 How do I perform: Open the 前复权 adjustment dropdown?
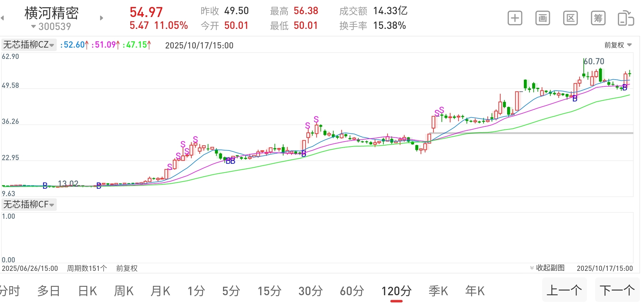point(618,45)
